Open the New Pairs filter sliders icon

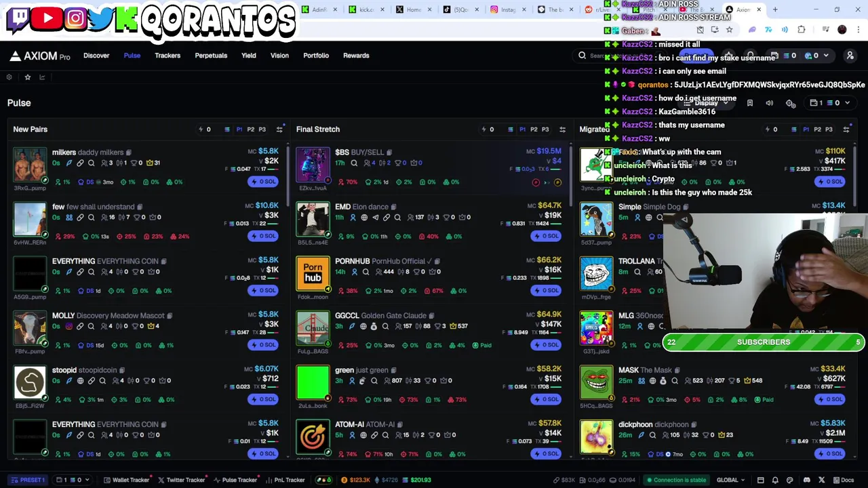279,129
